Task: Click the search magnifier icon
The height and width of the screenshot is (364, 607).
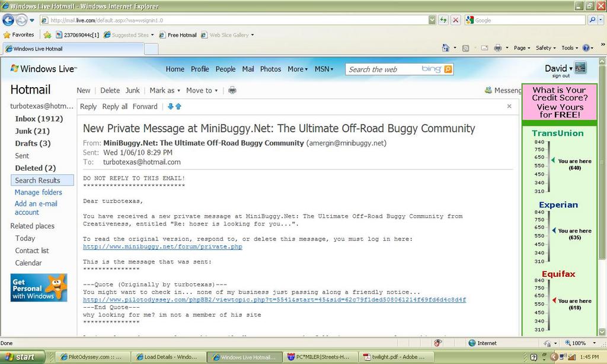Action: pos(592,20)
